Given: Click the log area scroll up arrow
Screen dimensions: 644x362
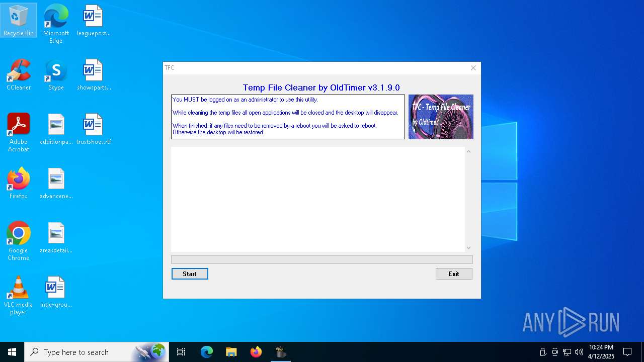Looking at the screenshot, I should 468,151.
